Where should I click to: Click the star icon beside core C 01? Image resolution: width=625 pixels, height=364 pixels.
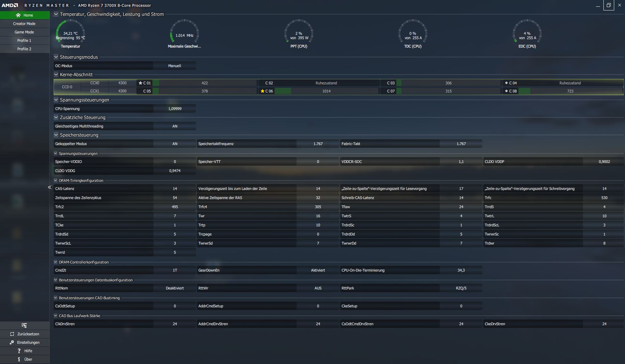click(x=140, y=83)
